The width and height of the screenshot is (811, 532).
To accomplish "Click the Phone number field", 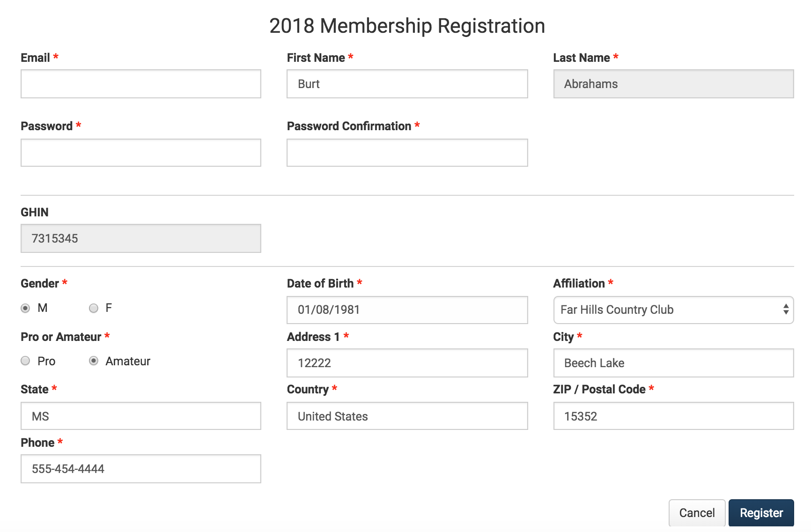I will [x=141, y=469].
